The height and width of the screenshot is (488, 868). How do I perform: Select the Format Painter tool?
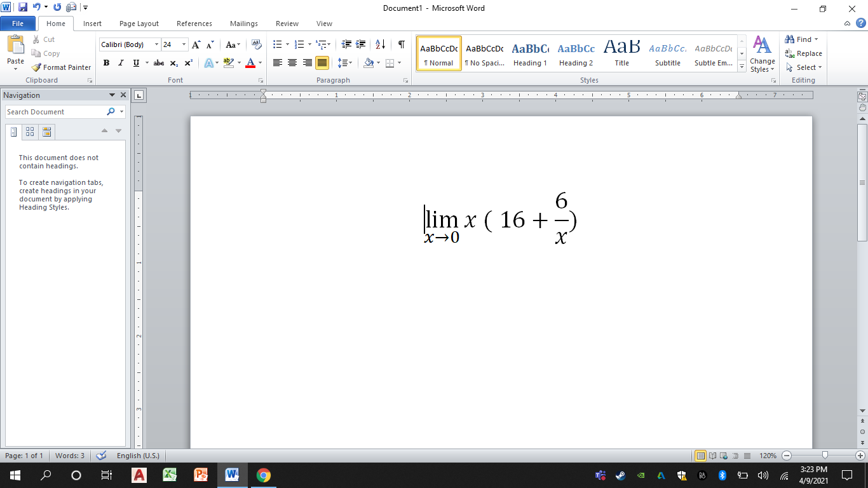tap(61, 67)
